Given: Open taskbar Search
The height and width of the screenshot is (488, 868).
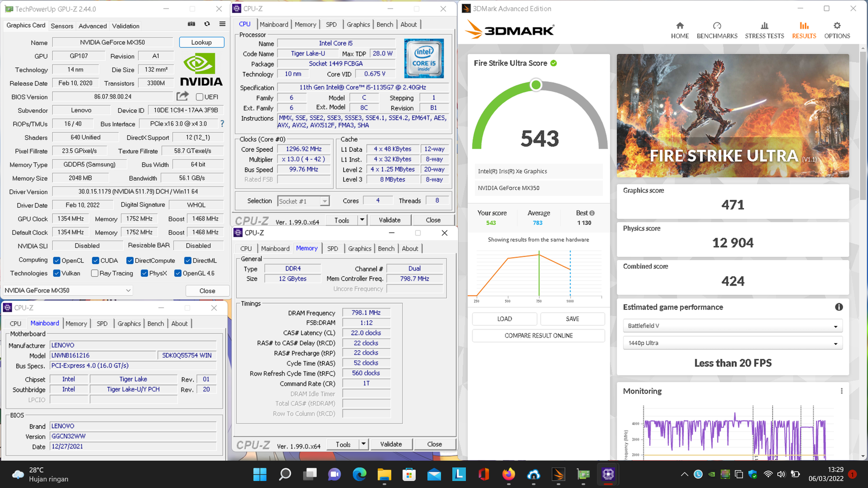Looking at the screenshot, I should (x=285, y=474).
